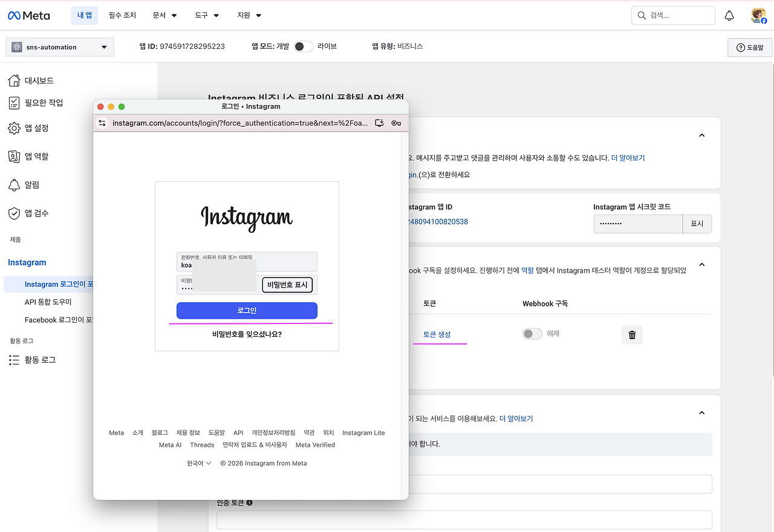Click your profile avatar in the top-right corner
774x532 pixels.
pos(758,15)
